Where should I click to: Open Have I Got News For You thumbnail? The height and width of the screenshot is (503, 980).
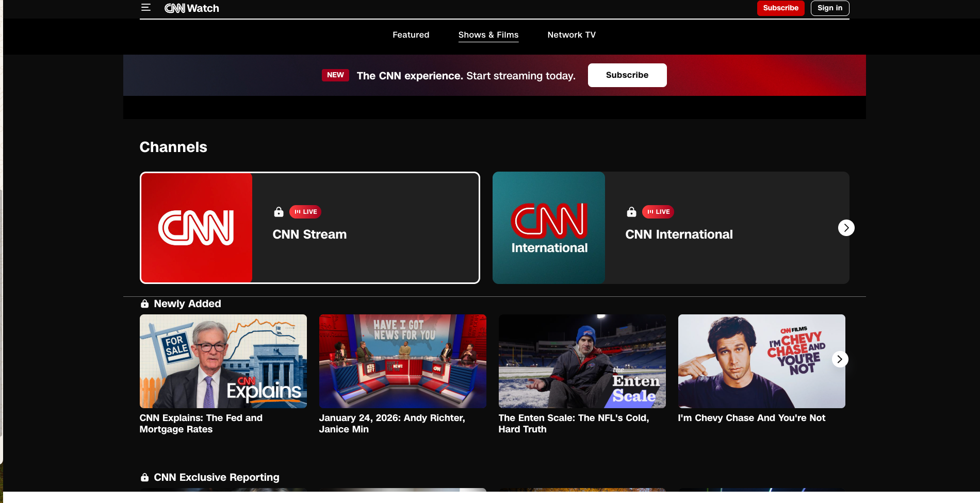pos(402,361)
